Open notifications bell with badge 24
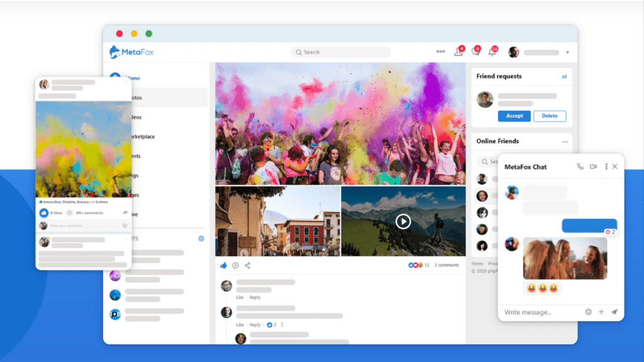 coord(492,52)
